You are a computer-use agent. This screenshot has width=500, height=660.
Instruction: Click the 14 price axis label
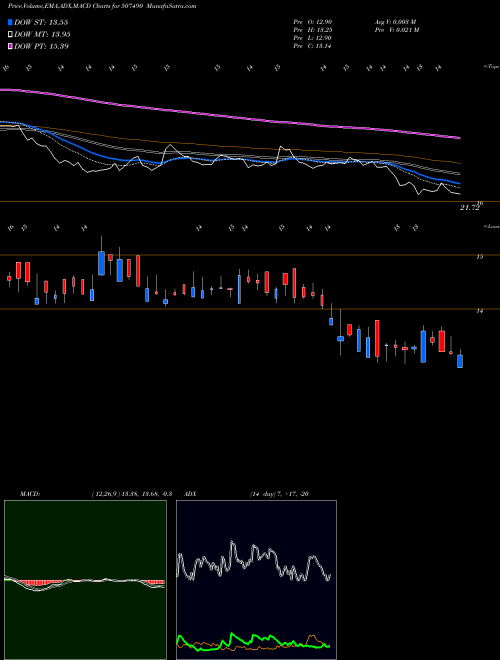pyautogui.click(x=480, y=311)
